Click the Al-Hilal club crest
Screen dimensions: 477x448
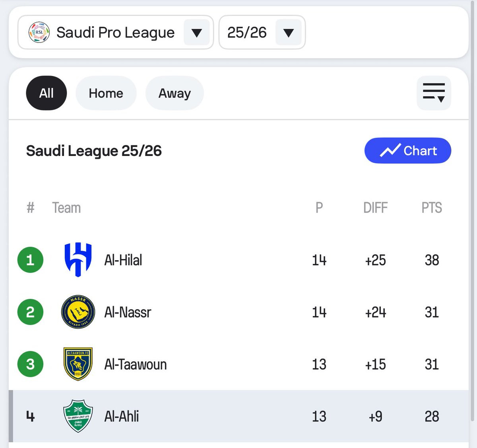(x=78, y=260)
